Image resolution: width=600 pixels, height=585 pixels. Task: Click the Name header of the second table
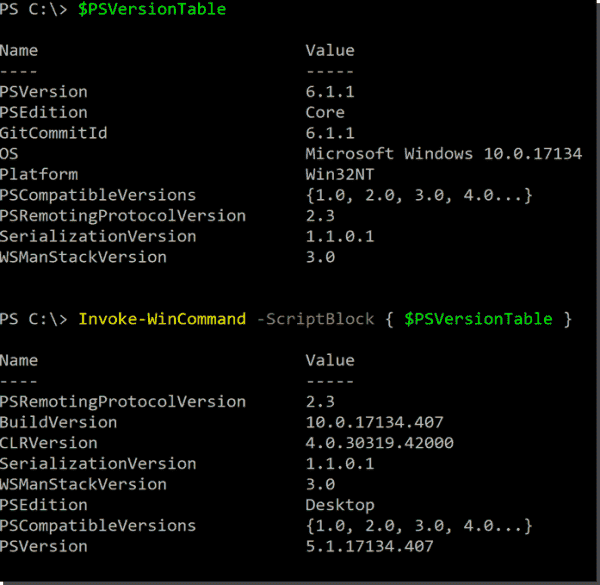click(19, 360)
